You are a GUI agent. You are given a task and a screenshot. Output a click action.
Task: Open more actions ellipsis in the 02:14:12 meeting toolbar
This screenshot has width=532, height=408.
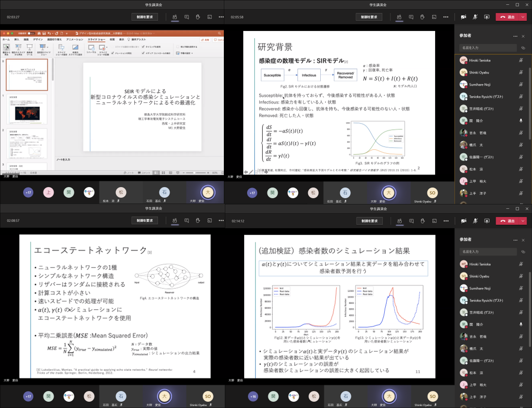coord(446,221)
